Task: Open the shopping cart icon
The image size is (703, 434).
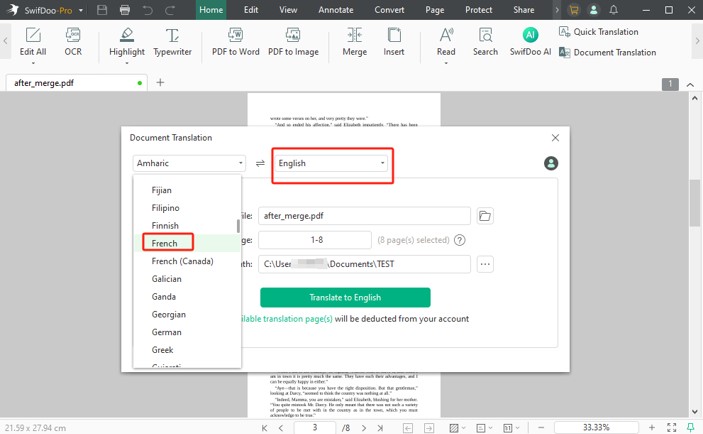Action: (x=573, y=10)
